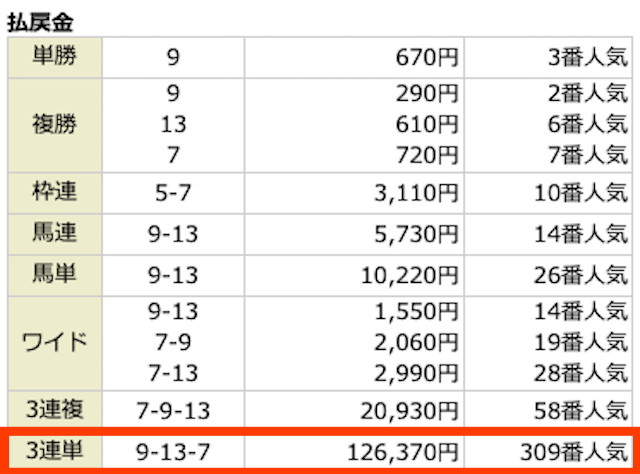Click the 2,990円 wide payout
The image size is (640, 474).
[x=416, y=374]
